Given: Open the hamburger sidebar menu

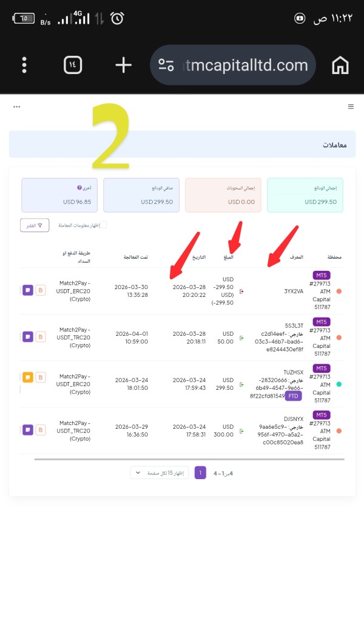Looking at the screenshot, I should tap(351, 107).
